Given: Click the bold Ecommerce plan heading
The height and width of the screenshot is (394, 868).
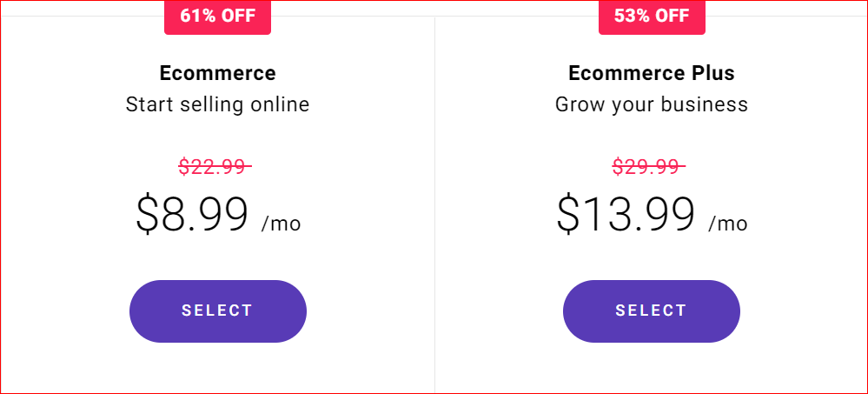Looking at the screenshot, I should click(217, 73).
